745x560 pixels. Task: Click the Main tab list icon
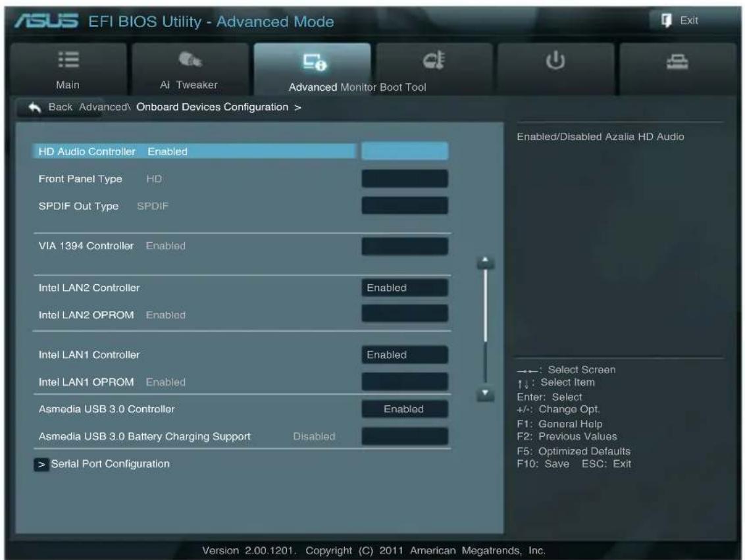click(69, 60)
